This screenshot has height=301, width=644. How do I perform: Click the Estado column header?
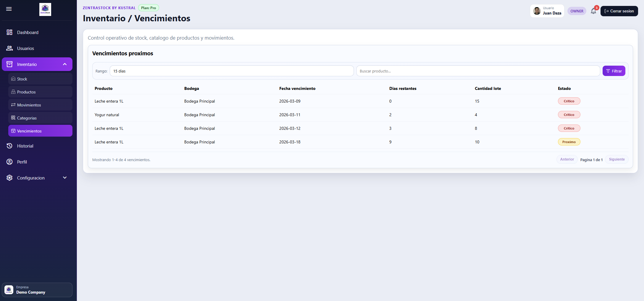click(x=564, y=88)
